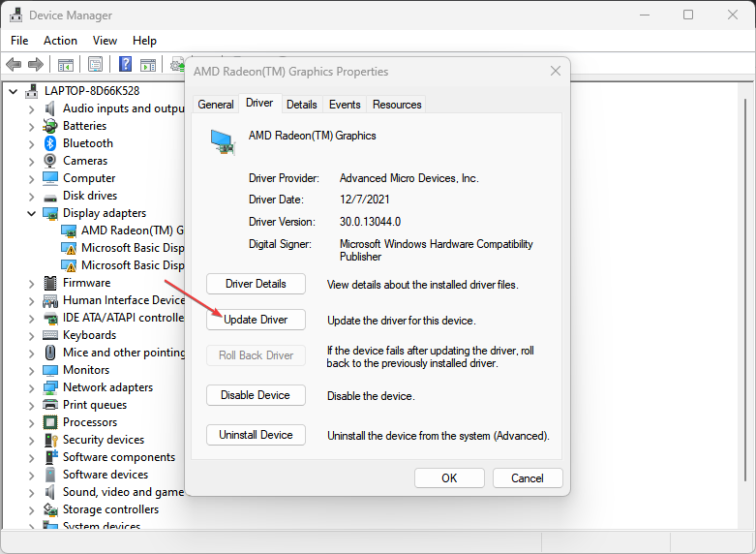Click the Show/Hide console tree toolbar icon
This screenshot has width=756, height=554.
(x=66, y=65)
